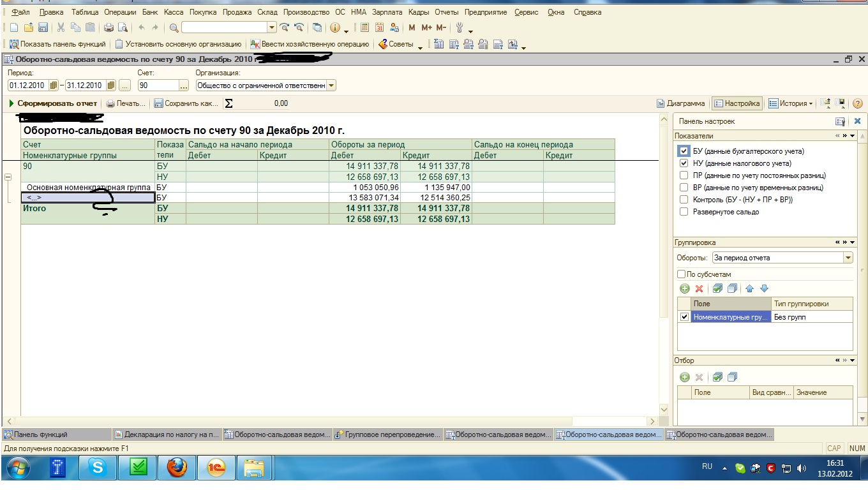Switch to the Декларация по налогу window tab
868x490 pixels.
point(167,434)
